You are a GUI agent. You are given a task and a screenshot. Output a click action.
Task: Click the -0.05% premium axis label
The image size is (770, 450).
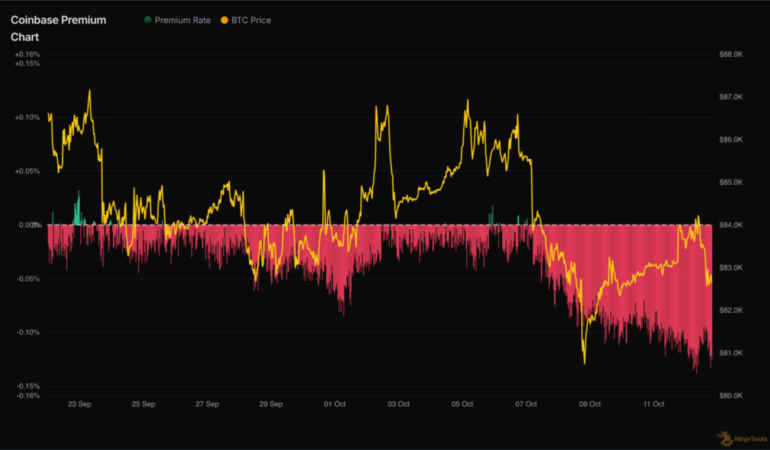tap(28, 279)
